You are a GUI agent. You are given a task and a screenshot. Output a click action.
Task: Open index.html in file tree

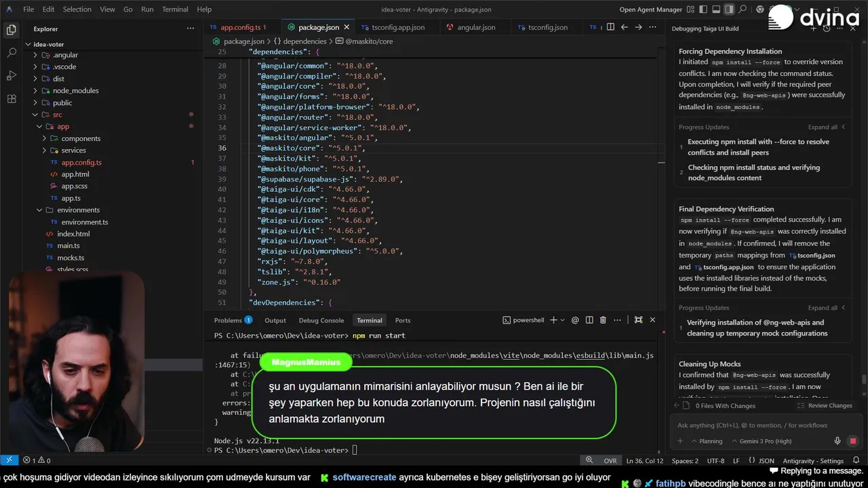(x=73, y=234)
